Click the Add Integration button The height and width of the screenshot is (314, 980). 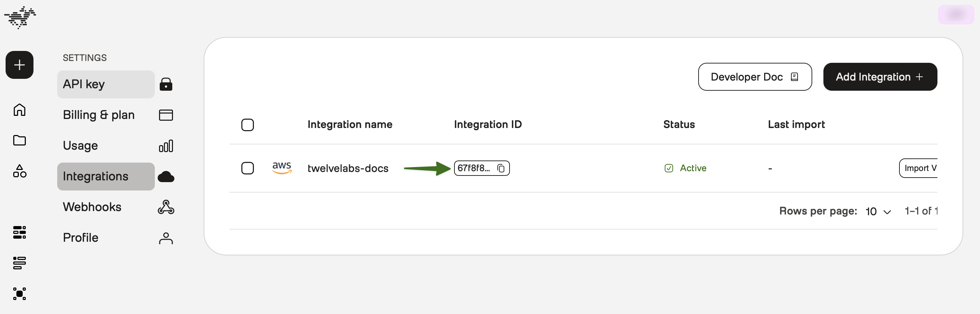pyautogui.click(x=880, y=77)
